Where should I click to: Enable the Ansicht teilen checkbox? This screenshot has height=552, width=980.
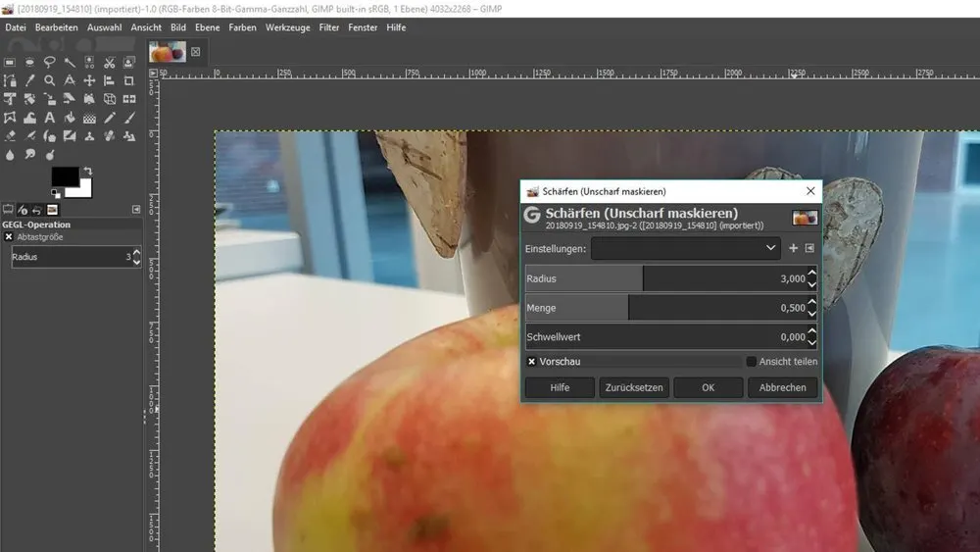[x=752, y=362]
